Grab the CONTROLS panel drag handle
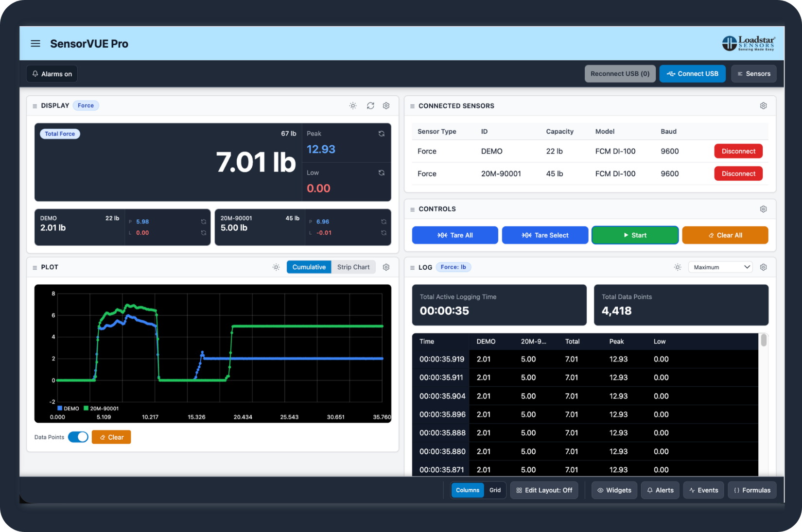Image resolution: width=802 pixels, height=532 pixels. pos(412,209)
